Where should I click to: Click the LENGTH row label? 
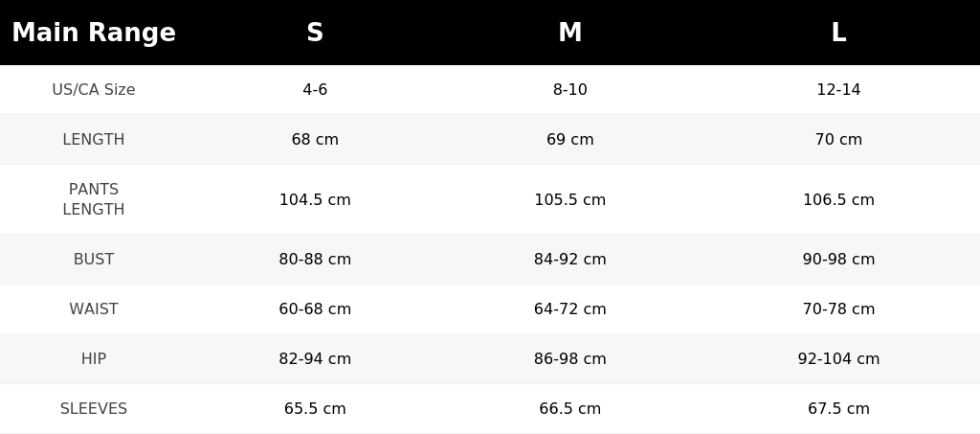(x=94, y=140)
